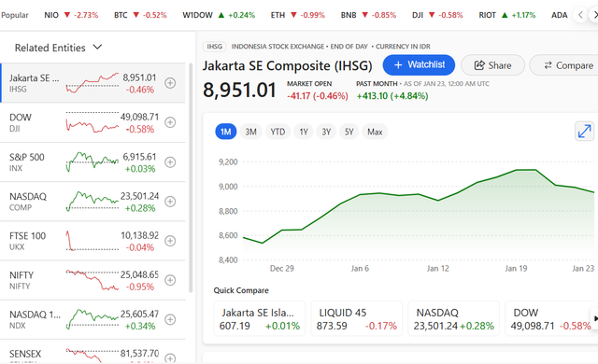Screen dimensions: 598x364
Task: Select the Max chart range
Action: tap(375, 132)
